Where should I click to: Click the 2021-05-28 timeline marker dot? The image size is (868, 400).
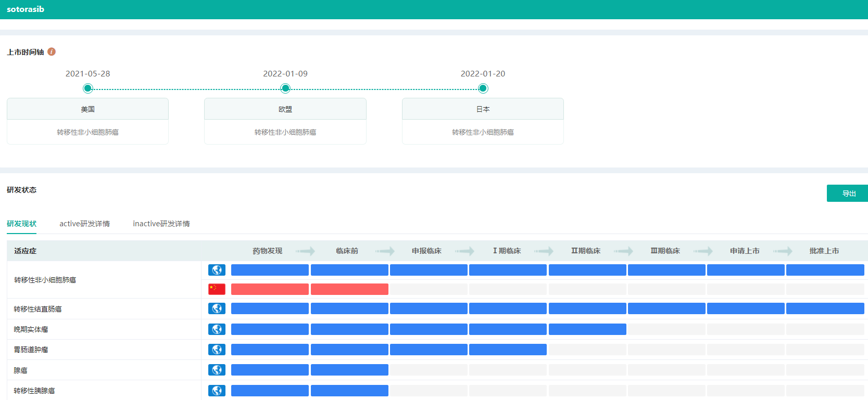click(88, 88)
